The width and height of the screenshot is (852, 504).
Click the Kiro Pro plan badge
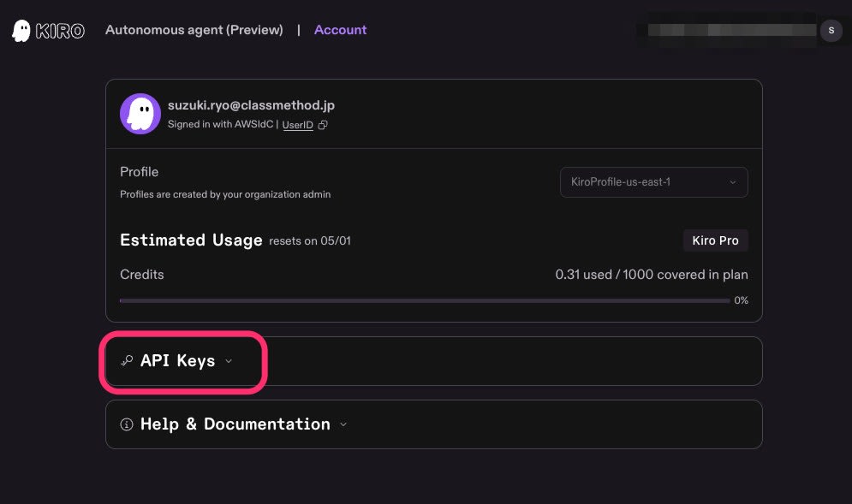[715, 240]
